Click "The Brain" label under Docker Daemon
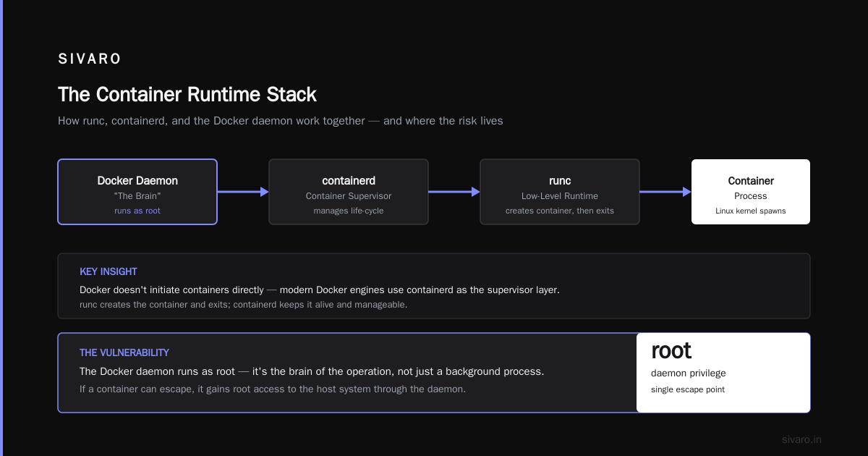The width and height of the screenshot is (868, 456). pyautogui.click(x=137, y=196)
